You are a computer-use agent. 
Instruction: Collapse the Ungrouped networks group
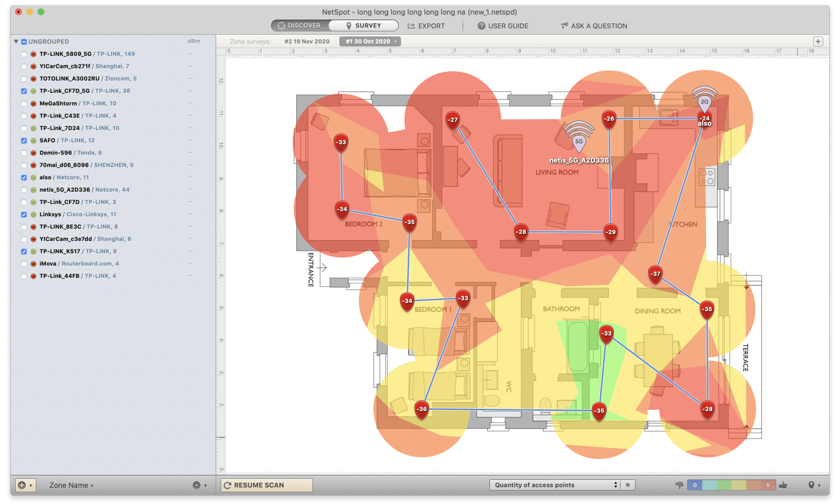click(16, 41)
